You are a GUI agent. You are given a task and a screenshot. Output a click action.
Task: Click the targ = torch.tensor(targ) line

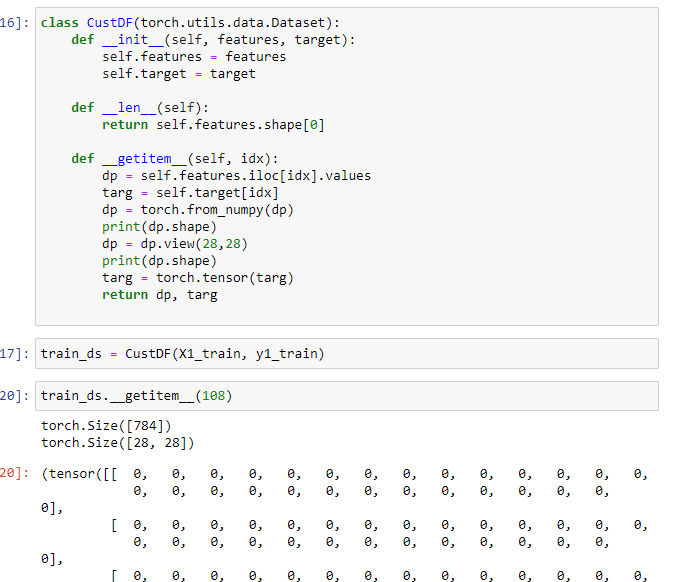point(198,278)
